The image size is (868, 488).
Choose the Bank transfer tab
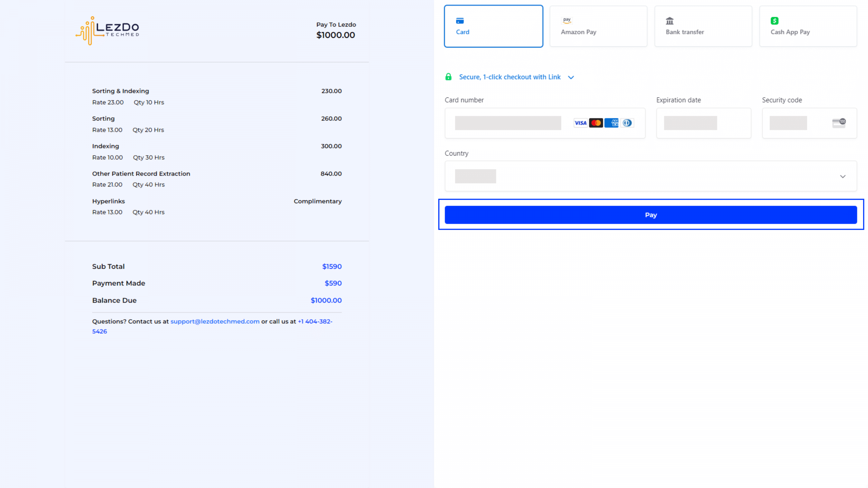pyautogui.click(x=703, y=26)
